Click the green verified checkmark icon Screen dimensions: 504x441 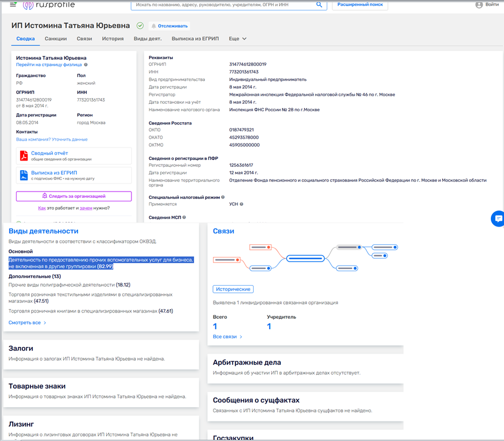[140, 25]
